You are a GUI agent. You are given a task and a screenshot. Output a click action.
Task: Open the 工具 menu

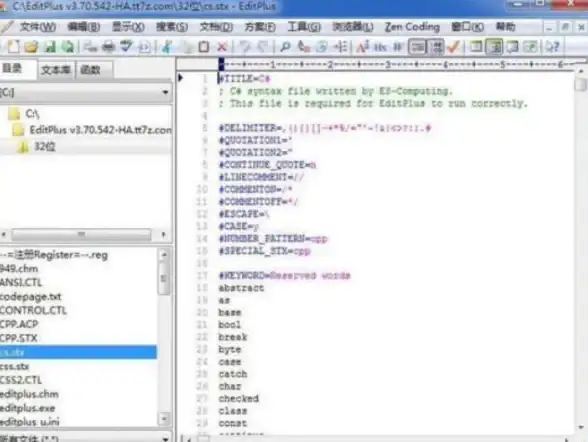click(x=304, y=27)
